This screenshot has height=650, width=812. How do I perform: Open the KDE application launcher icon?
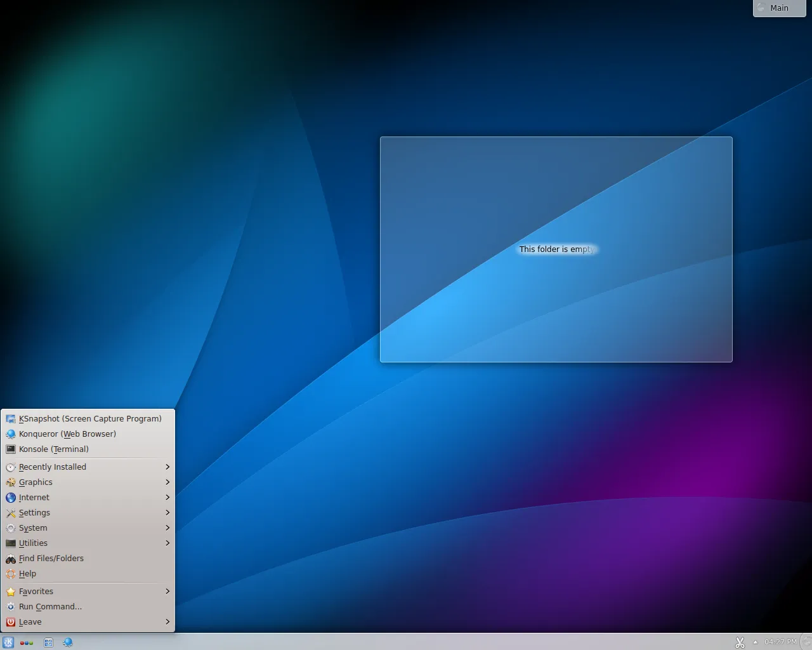click(8, 642)
